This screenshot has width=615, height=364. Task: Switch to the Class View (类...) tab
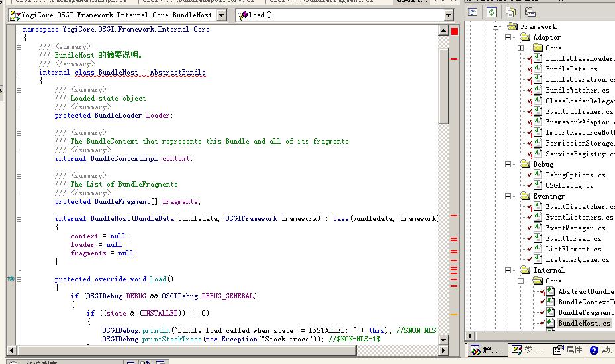pos(528,350)
